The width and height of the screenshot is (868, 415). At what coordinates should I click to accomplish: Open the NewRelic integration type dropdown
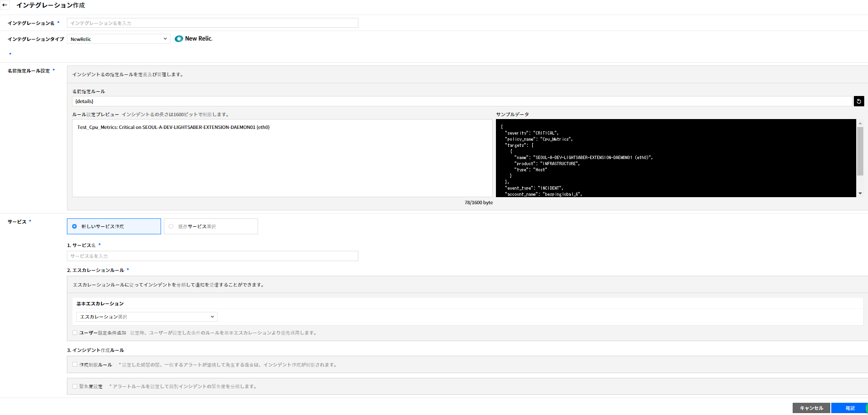pos(118,39)
